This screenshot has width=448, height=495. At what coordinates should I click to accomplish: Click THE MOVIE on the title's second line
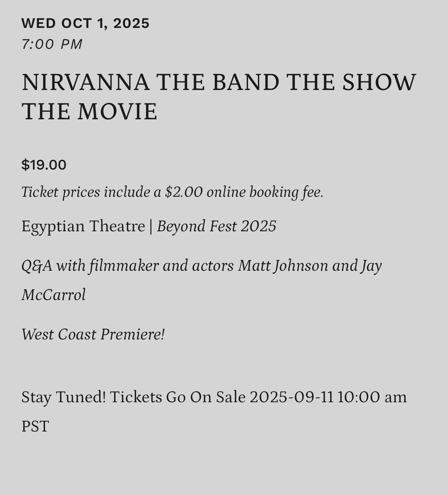click(89, 111)
